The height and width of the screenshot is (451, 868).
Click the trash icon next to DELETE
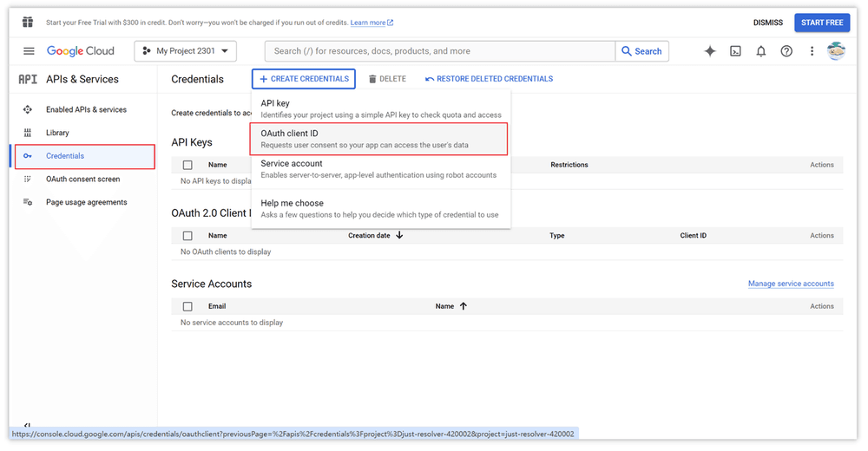point(372,79)
